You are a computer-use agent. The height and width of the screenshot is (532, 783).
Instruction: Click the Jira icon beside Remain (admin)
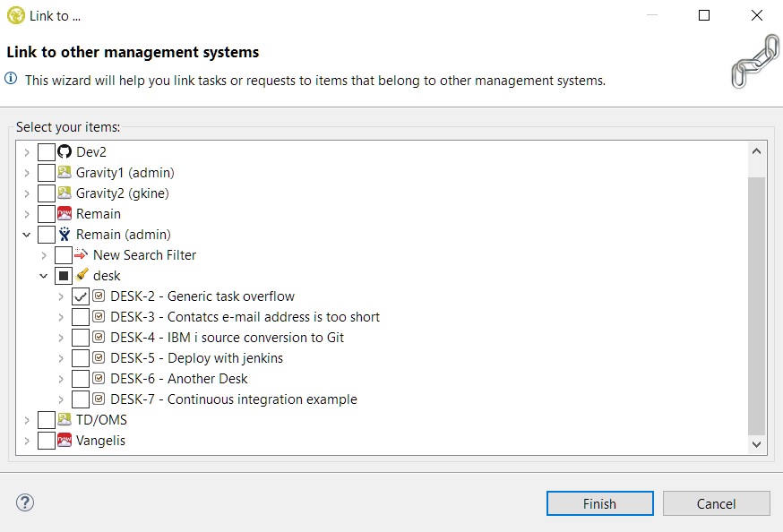coord(65,235)
